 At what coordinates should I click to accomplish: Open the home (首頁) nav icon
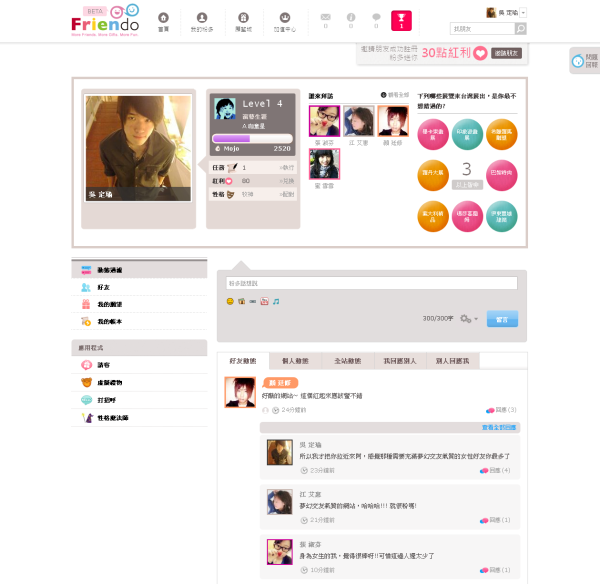click(x=163, y=18)
